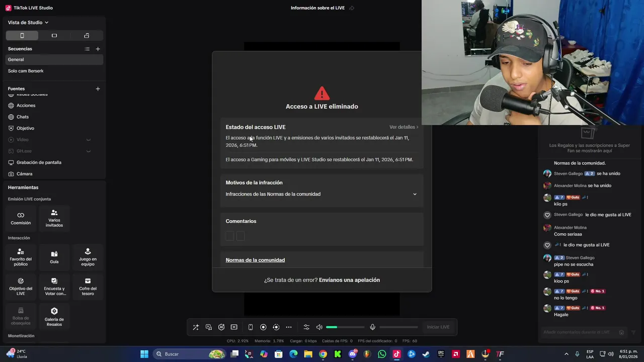This screenshot has width=644, height=362.
Task: Open the audio mixer settings icon
Action: [306, 327]
